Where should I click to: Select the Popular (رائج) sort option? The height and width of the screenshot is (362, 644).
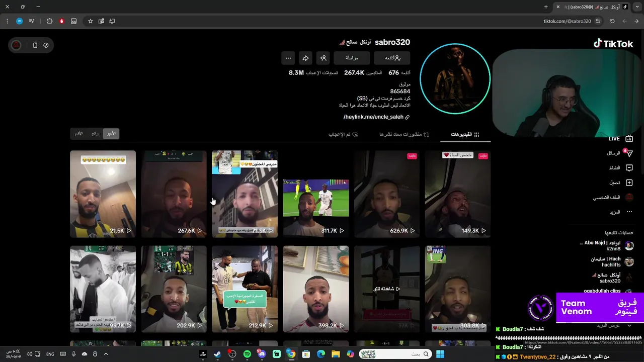[95, 133]
